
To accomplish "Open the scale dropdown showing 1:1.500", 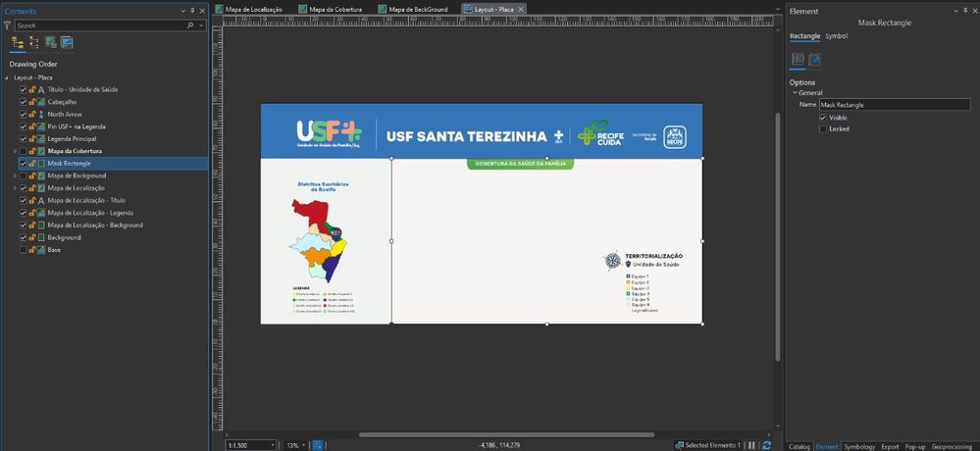I will [272, 445].
